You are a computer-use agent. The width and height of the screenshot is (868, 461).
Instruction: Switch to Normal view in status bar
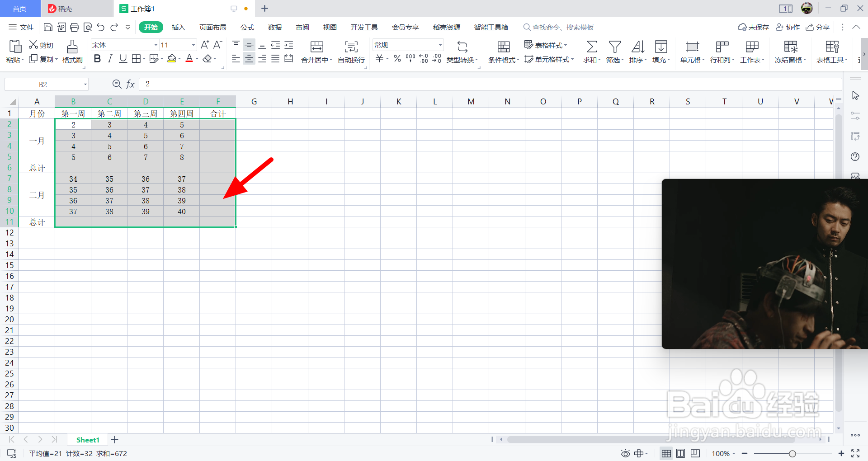point(666,453)
